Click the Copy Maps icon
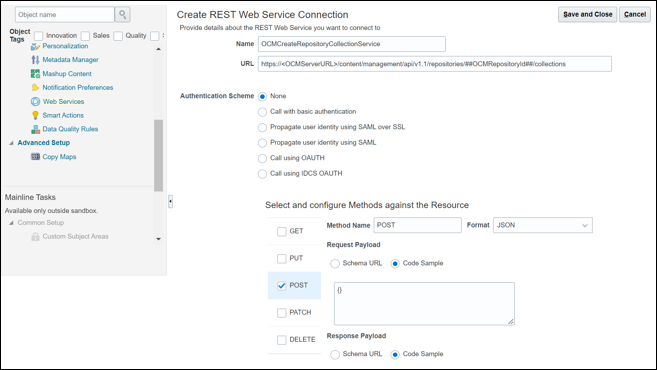Viewport: 657px width, 370px height. coord(35,157)
